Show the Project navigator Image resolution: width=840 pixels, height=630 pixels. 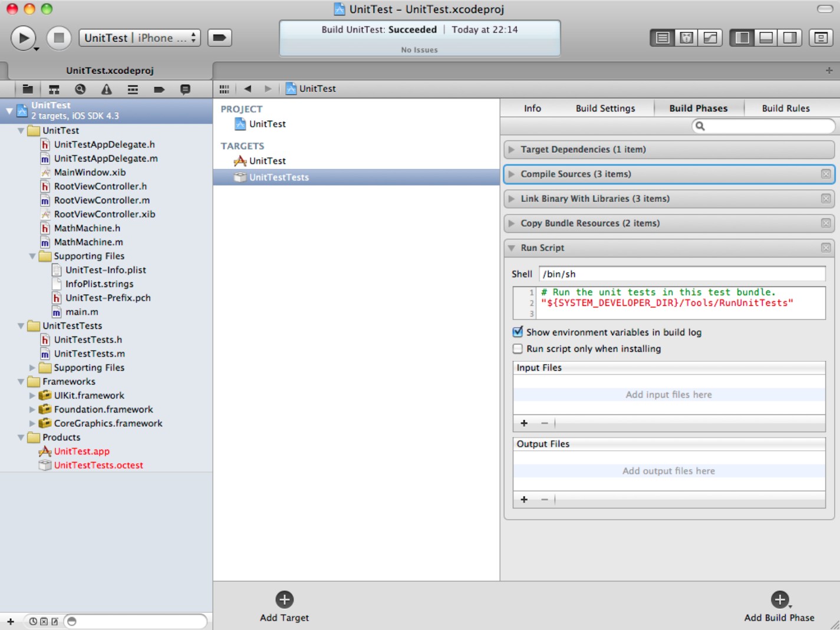coord(28,89)
